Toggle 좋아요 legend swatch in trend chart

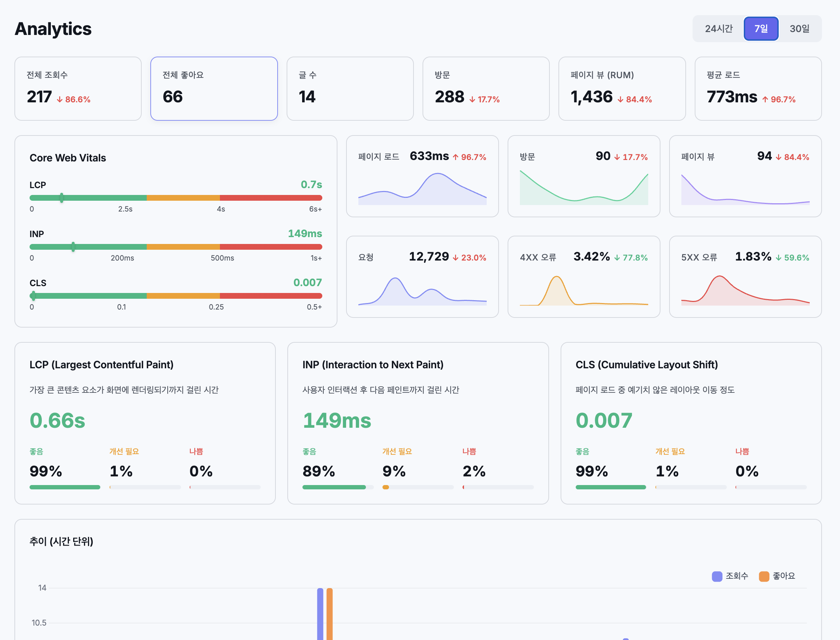[764, 576]
